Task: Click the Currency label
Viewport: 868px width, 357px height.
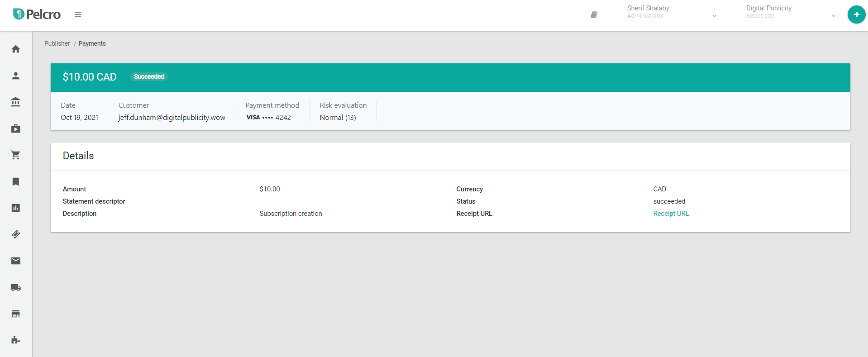Action: [x=469, y=189]
